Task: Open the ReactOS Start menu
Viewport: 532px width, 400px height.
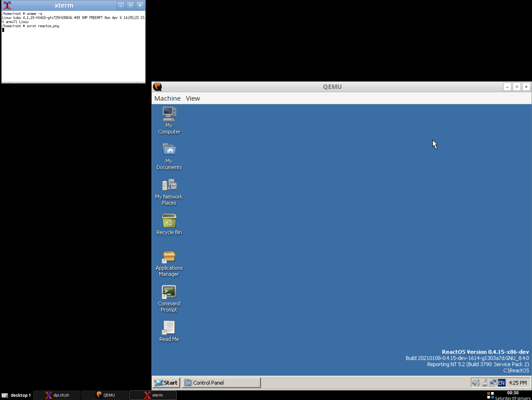Action: (167, 383)
